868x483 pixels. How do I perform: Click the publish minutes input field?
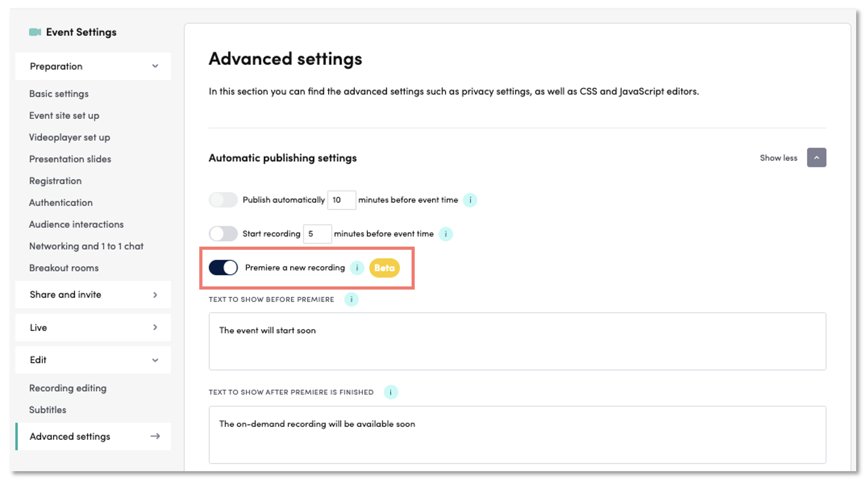[x=341, y=200]
